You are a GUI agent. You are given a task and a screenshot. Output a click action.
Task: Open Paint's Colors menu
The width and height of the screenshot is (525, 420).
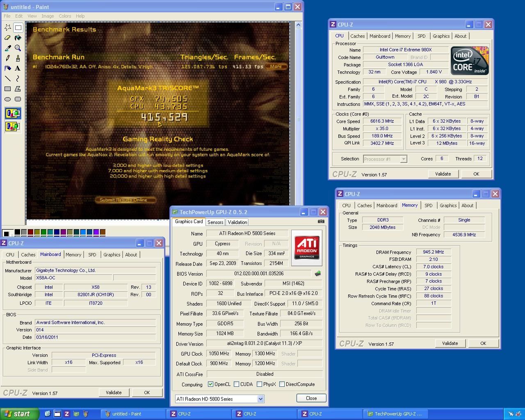[65, 16]
